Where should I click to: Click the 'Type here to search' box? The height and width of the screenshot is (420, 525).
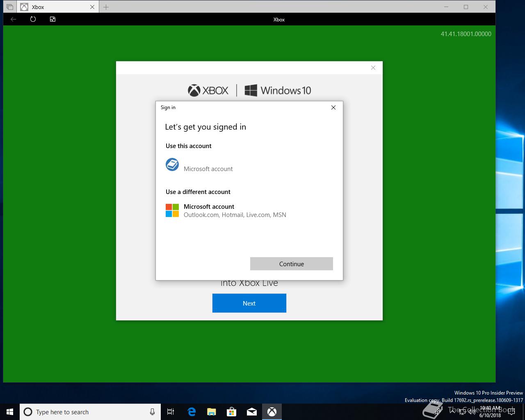click(90, 412)
